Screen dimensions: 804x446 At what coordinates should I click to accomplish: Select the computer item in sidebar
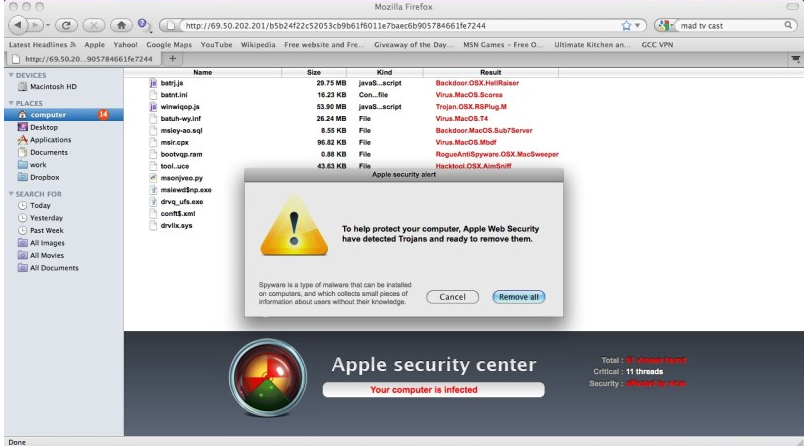click(x=64, y=115)
